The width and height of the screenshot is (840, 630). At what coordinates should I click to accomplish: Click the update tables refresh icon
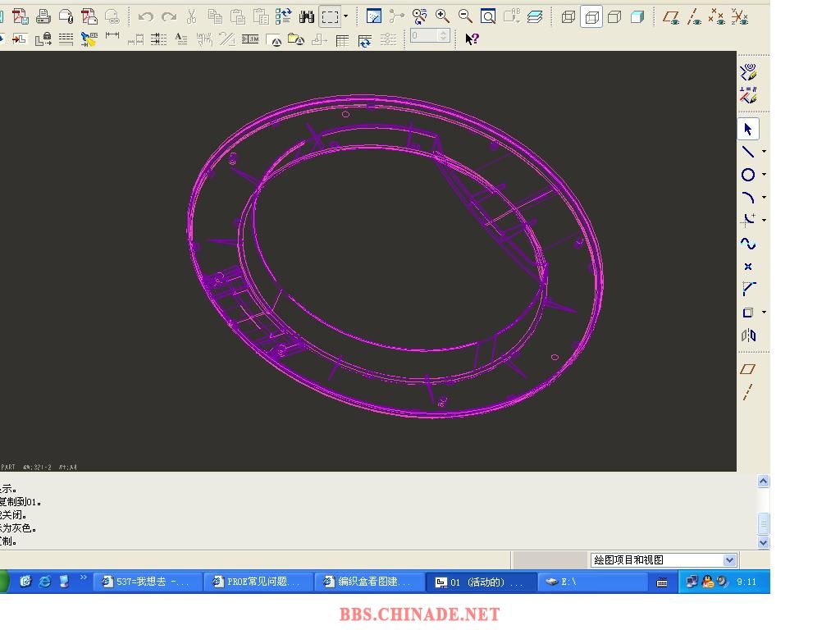pos(365,40)
